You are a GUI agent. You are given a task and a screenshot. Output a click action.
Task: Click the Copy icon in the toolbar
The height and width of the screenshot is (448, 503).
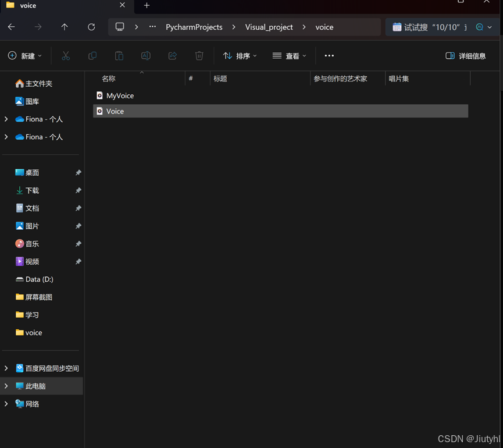pyautogui.click(x=92, y=55)
